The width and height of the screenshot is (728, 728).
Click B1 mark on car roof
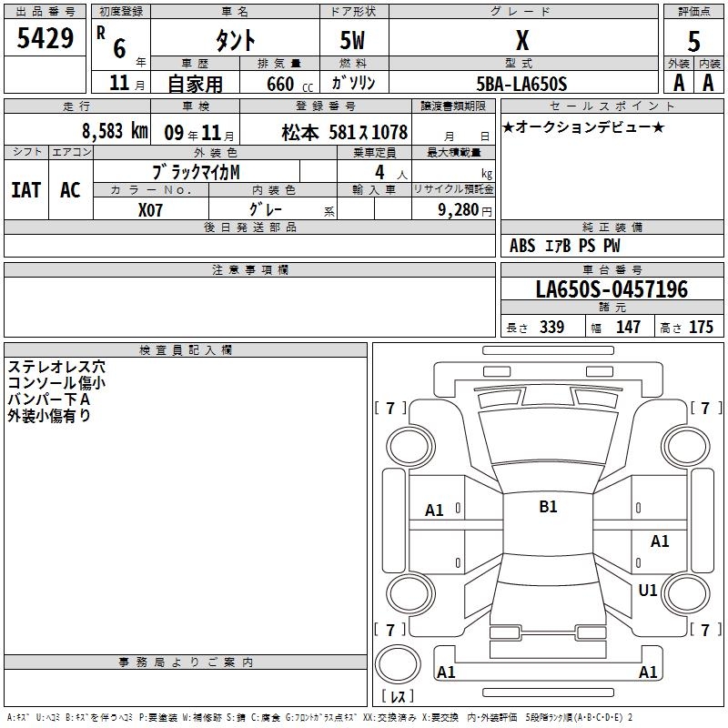tap(549, 507)
